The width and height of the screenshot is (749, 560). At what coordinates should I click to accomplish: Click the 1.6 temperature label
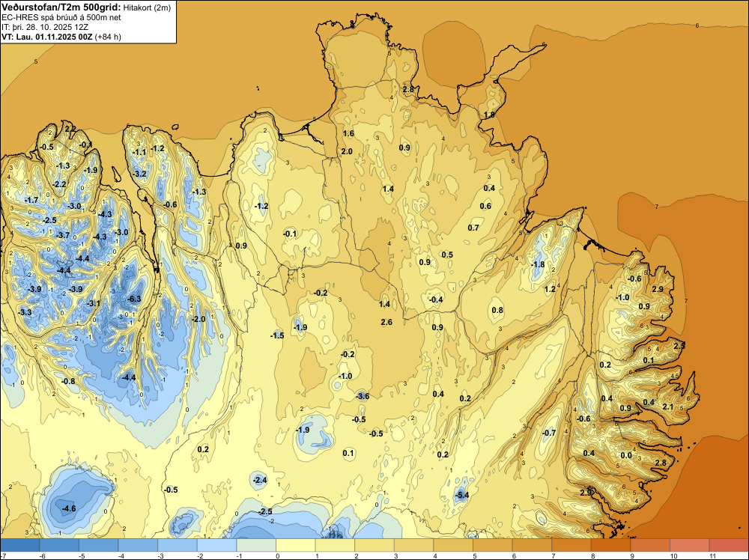coord(348,133)
